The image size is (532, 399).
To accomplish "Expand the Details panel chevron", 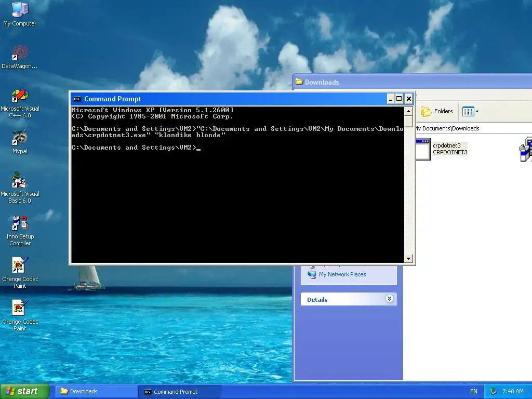I will point(389,299).
